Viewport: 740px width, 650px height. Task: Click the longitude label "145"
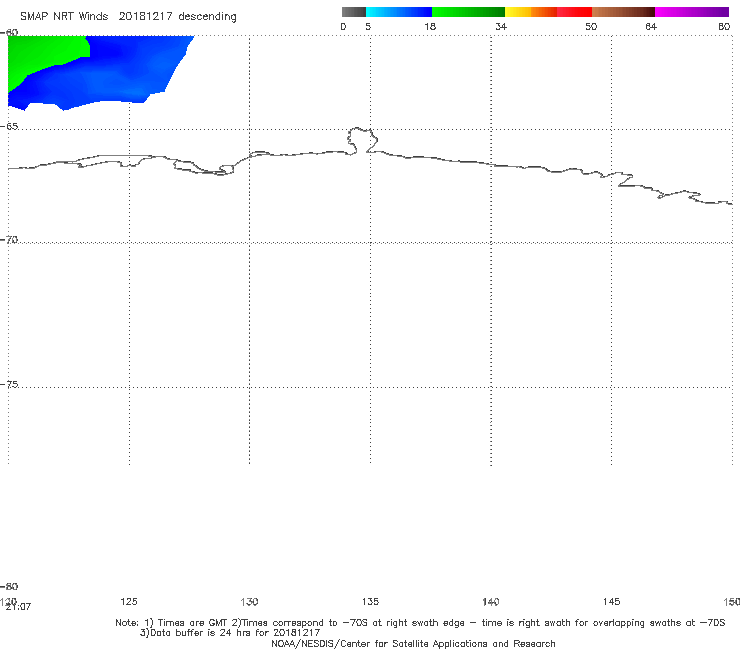pos(612,601)
